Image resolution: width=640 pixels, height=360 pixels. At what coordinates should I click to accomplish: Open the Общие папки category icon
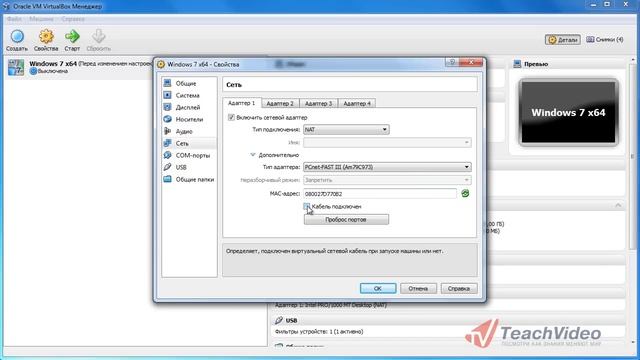167,179
